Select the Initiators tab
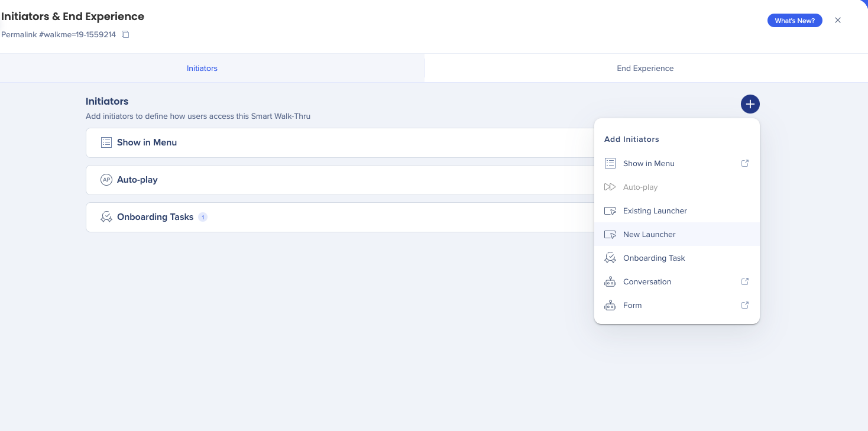 point(202,68)
